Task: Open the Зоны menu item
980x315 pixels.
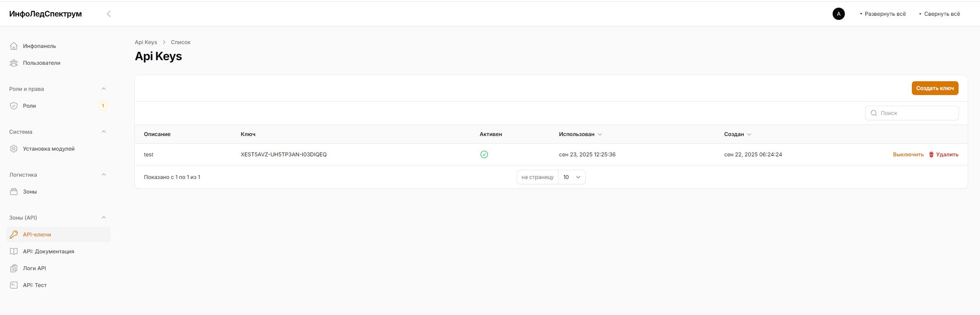Action: [x=30, y=192]
